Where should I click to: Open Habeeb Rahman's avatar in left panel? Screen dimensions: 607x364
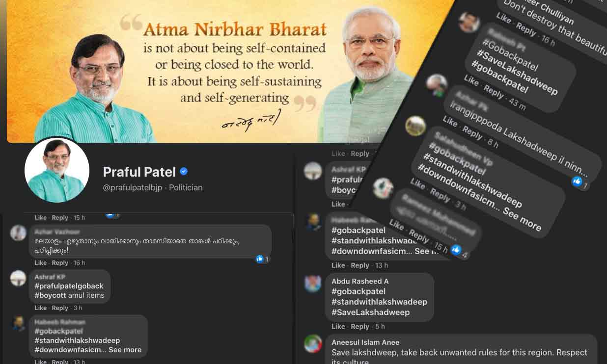tap(18, 324)
